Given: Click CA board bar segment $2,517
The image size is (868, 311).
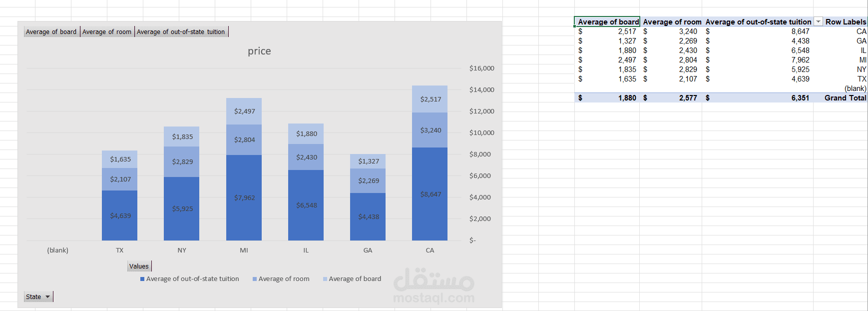Looking at the screenshot, I should tap(430, 99).
